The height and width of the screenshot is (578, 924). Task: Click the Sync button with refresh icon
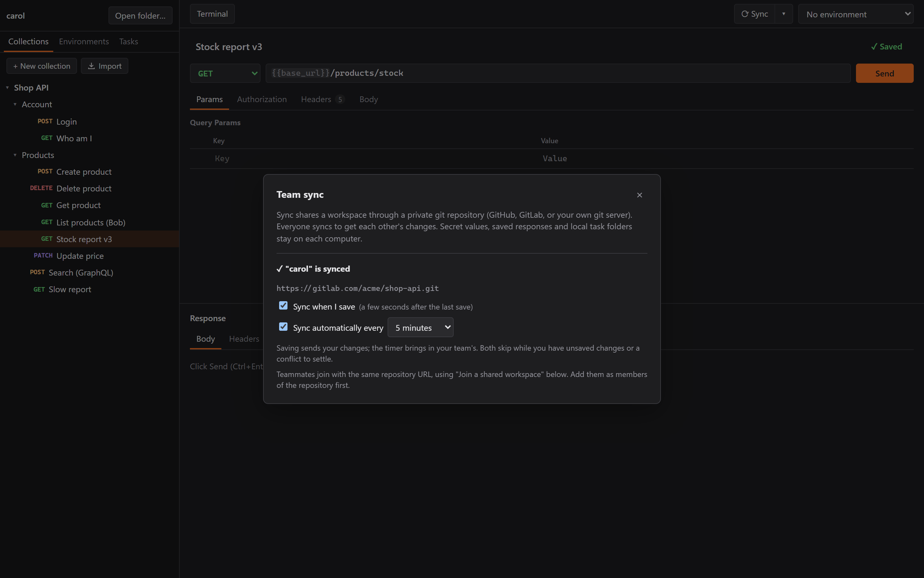pos(755,14)
